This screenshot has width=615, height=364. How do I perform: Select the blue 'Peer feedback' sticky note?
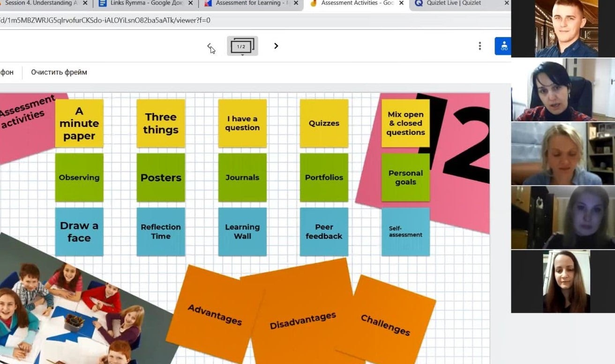tap(324, 231)
